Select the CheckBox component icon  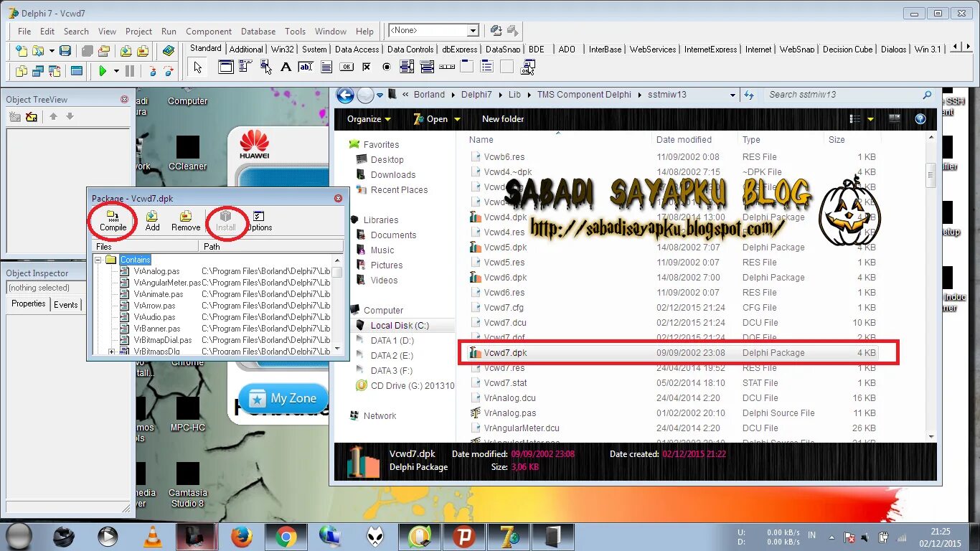pyautogui.click(x=367, y=67)
